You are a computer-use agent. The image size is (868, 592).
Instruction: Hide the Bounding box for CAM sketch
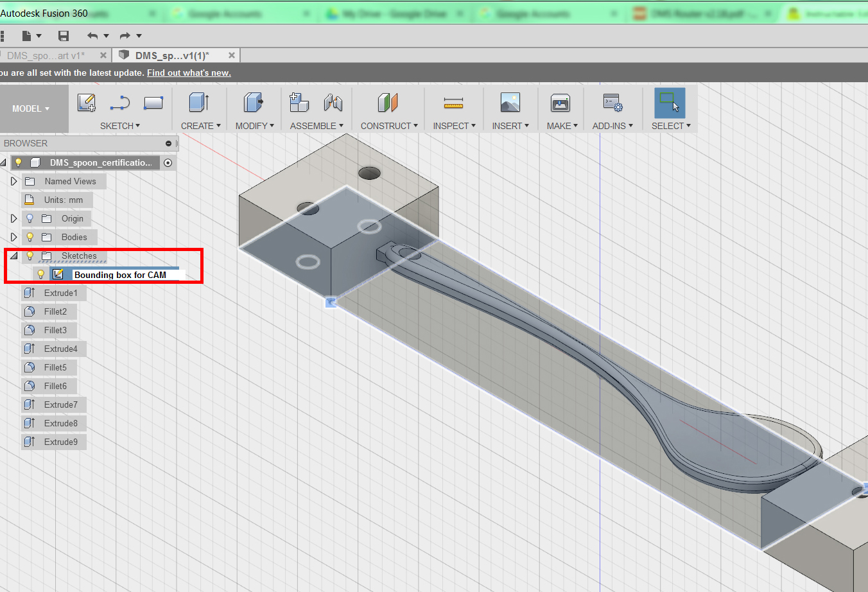[41, 274]
